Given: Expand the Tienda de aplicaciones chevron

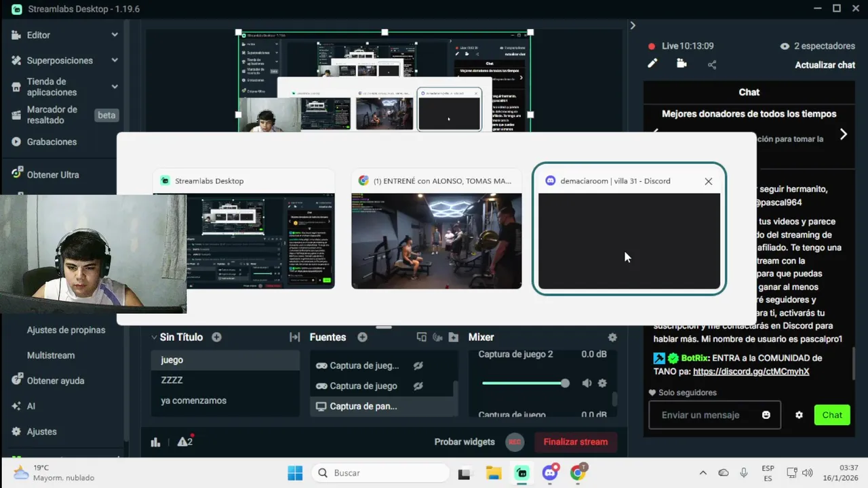Looking at the screenshot, I should pos(115,87).
